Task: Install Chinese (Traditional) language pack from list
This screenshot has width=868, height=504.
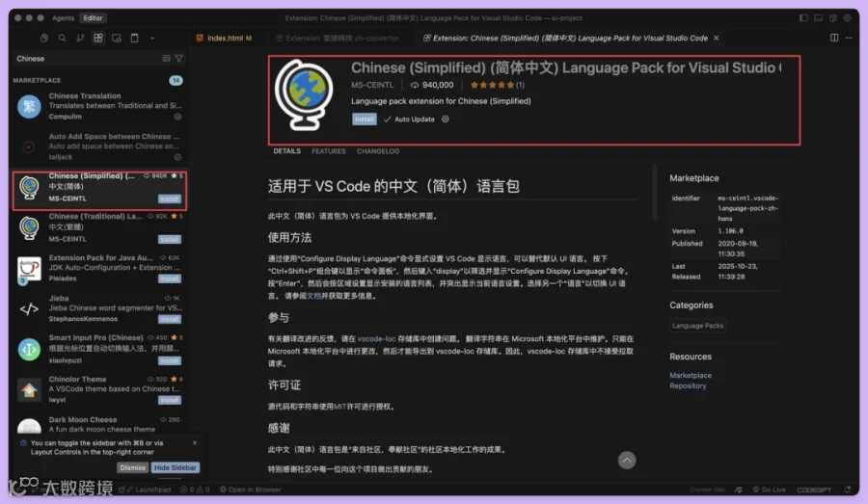Action: pyautogui.click(x=170, y=240)
